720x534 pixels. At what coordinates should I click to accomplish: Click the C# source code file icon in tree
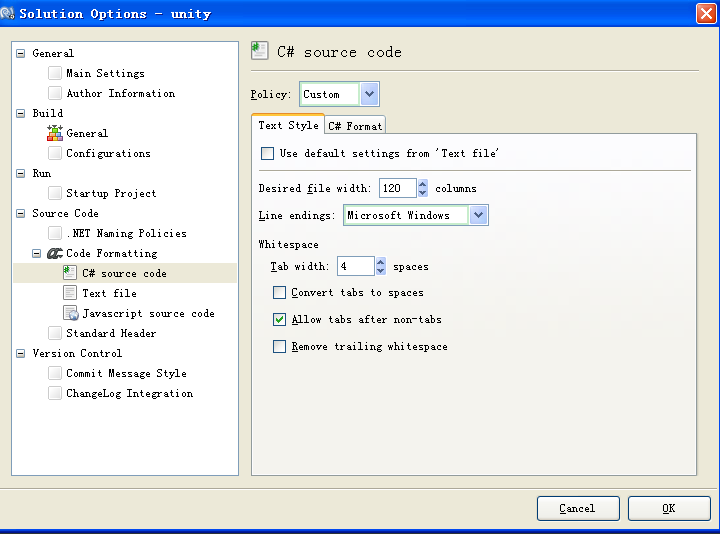[x=70, y=273]
